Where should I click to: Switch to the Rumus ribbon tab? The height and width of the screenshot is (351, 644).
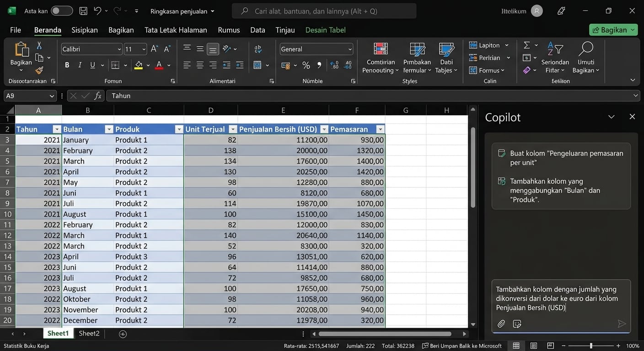[x=228, y=30]
